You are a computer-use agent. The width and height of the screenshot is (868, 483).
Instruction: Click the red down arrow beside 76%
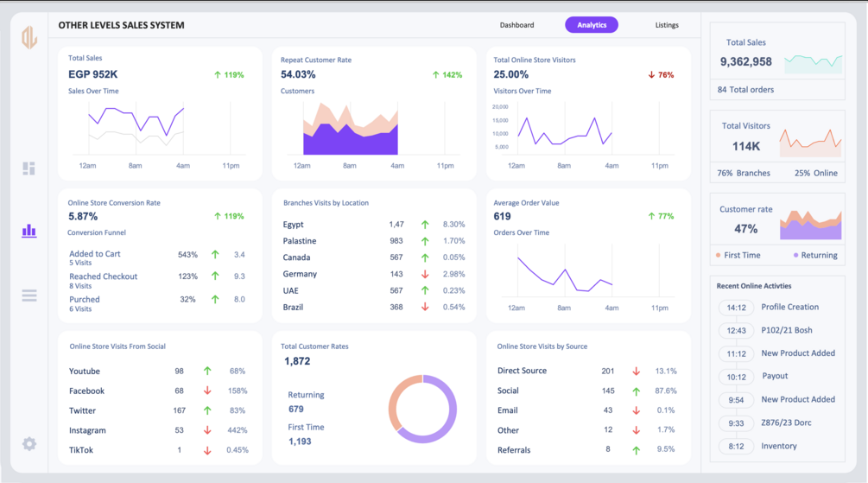tap(651, 75)
